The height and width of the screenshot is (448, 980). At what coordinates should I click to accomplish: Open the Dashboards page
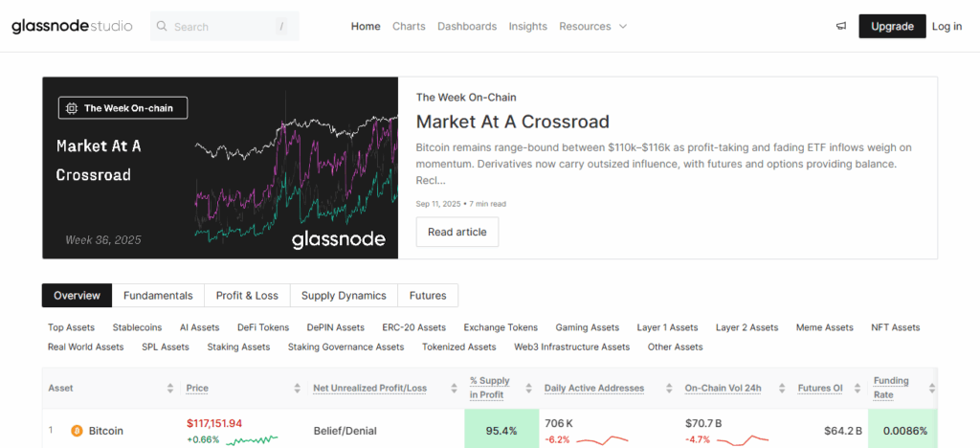[467, 26]
